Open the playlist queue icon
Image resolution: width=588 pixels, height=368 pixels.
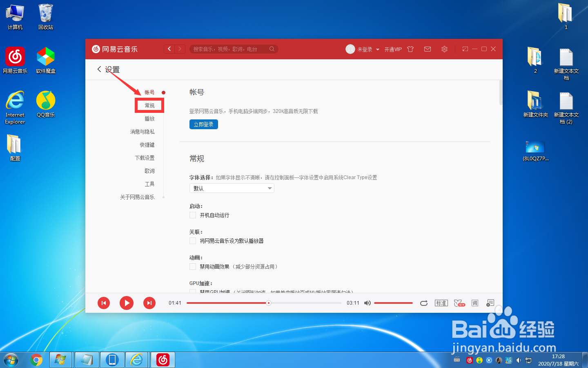click(490, 303)
